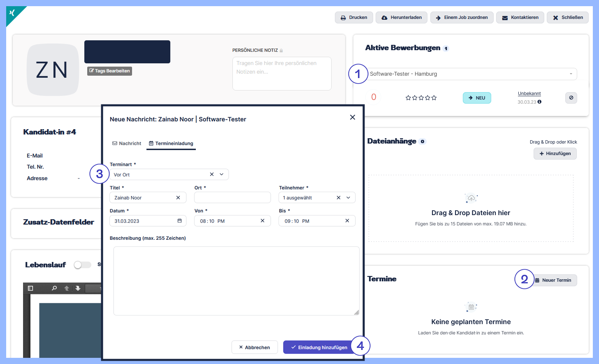
Task: Select the Termineinladung tab
Action: click(171, 144)
